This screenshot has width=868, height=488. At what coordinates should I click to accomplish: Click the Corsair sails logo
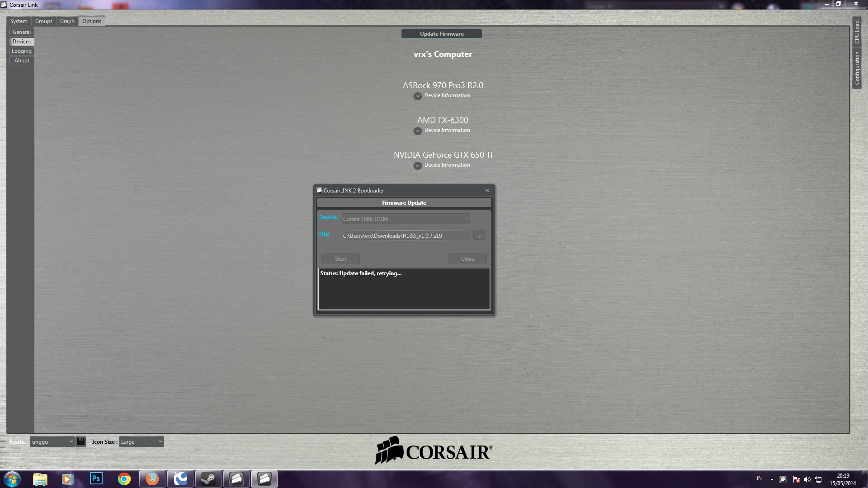tap(389, 450)
